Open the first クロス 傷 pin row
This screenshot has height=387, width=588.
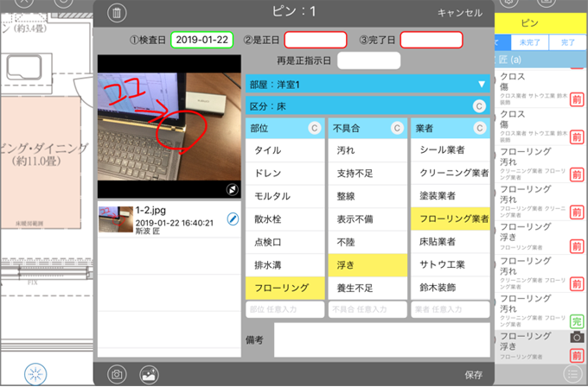(x=540, y=88)
